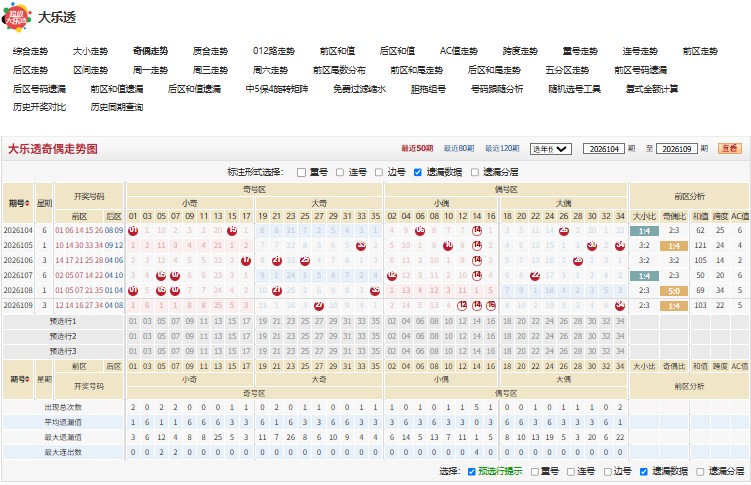Click 出现总次数 row label

point(63,407)
